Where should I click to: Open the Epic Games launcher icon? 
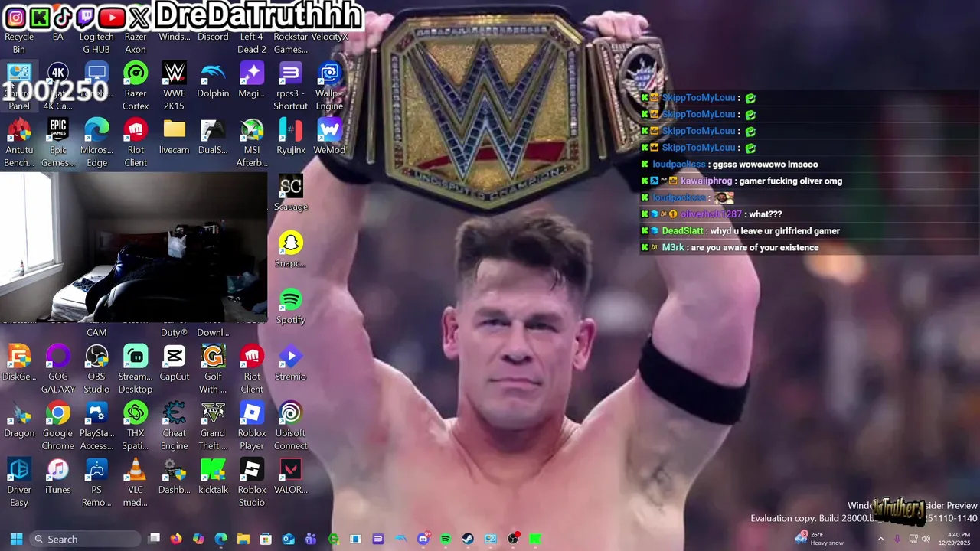[x=58, y=143]
